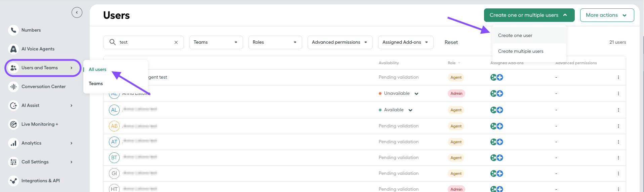
Task: Click the Reset filters link
Action: [451, 42]
